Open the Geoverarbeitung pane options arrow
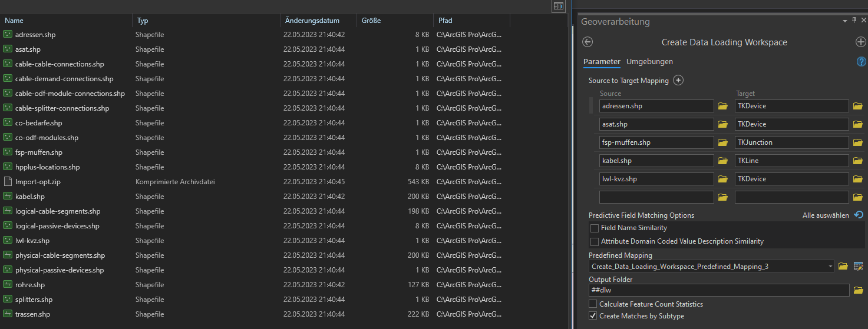This screenshot has width=868, height=329. [x=845, y=21]
